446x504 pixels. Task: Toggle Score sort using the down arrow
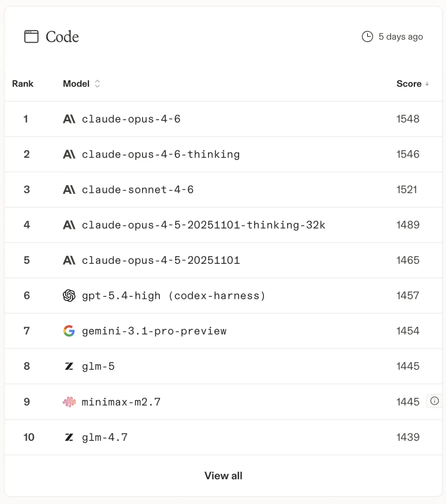(427, 83)
